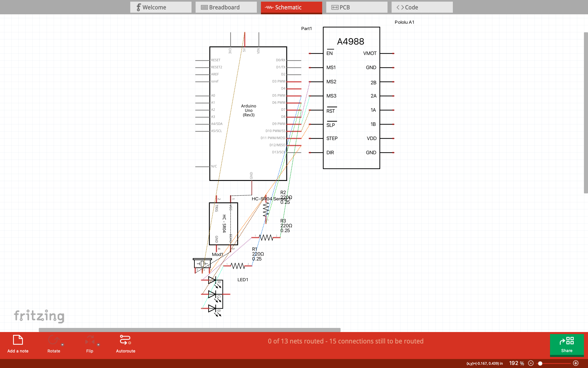The image size is (588, 368).
Task: Click the A4988 DIR pin
Action: tap(316, 153)
